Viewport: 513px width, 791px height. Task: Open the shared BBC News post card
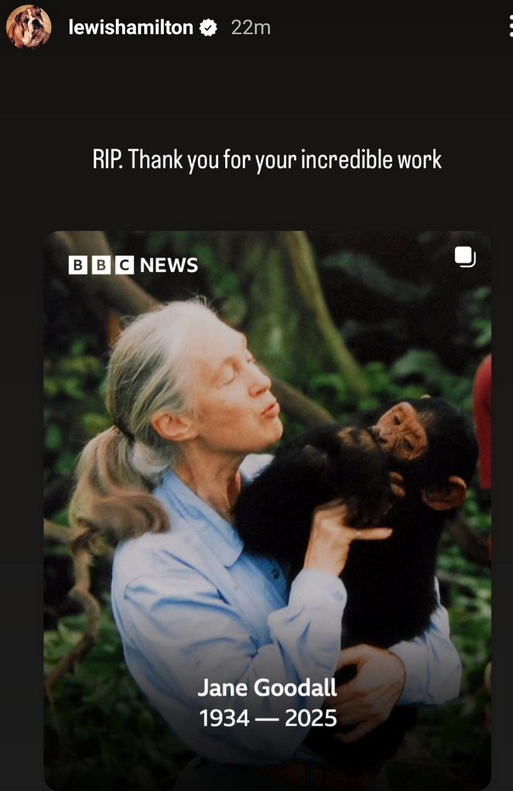point(267,511)
